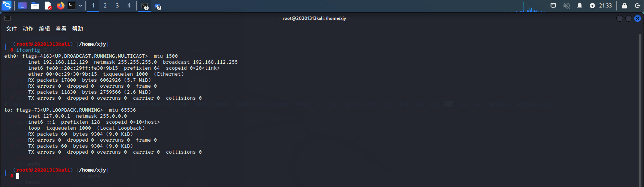Click the log out icon
The height and width of the screenshot is (187, 644).
tap(637, 6)
